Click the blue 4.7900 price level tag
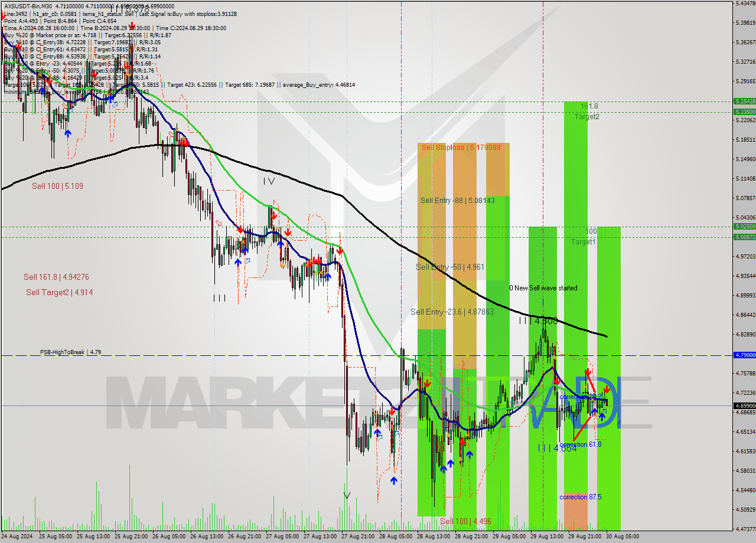 [744, 355]
